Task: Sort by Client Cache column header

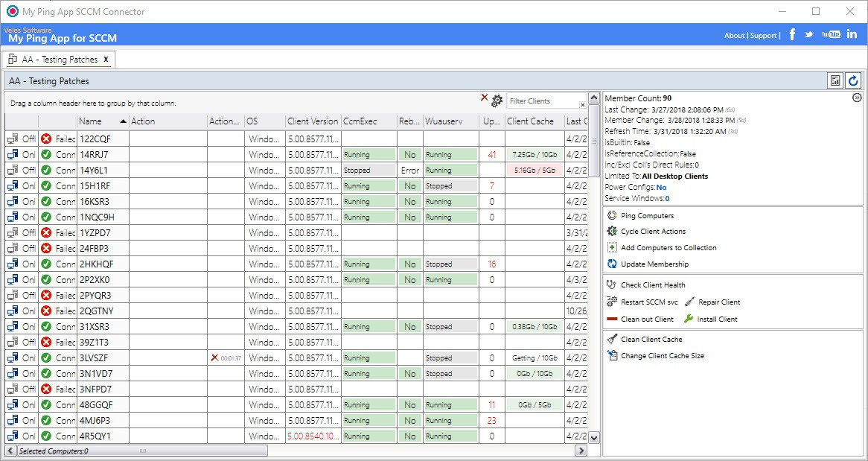Action: (x=534, y=121)
